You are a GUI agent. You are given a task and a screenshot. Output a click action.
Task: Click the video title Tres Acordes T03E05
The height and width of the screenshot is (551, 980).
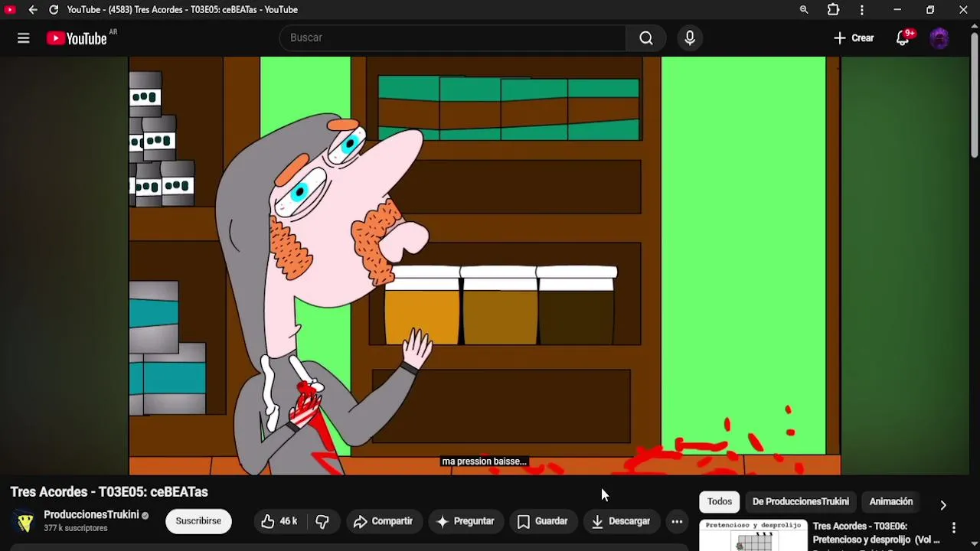point(109,492)
